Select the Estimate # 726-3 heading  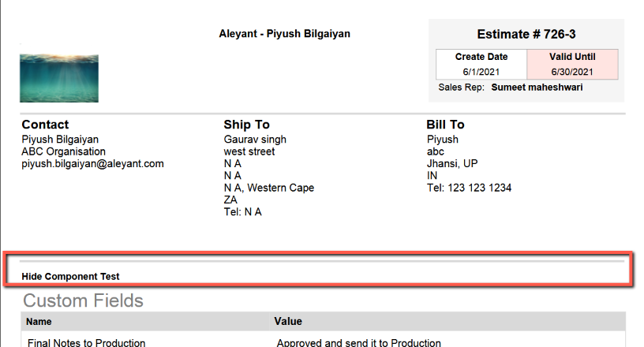pyautogui.click(x=526, y=34)
